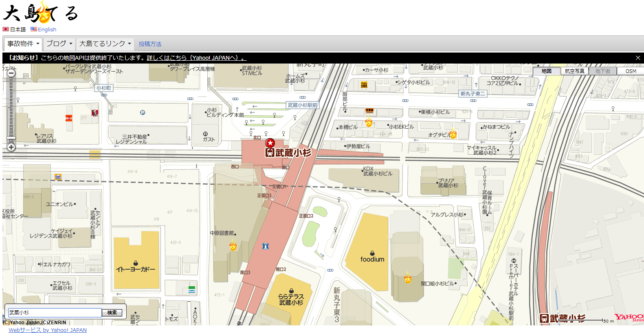Click the 小杉EKビル label
This screenshot has height=336, width=644.
401,127
